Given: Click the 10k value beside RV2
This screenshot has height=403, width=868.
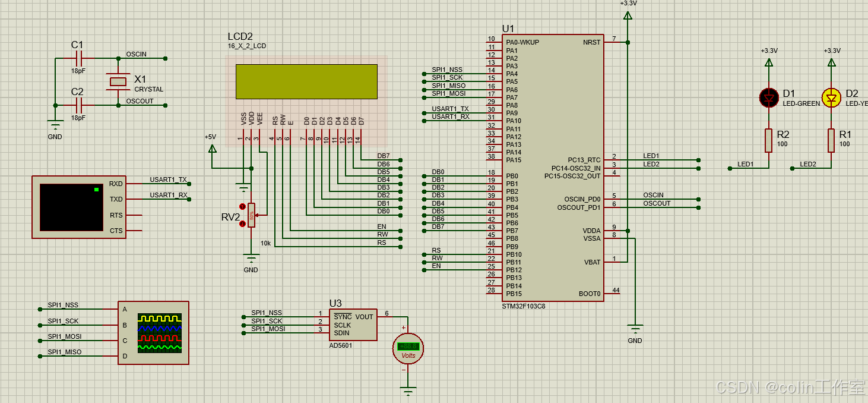Looking at the screenshot, I should pyautogui.click(x=265, y=243).
